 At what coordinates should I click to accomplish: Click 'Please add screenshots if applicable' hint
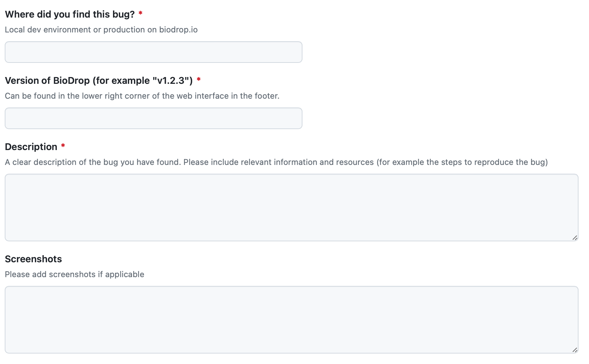point(74,274)
